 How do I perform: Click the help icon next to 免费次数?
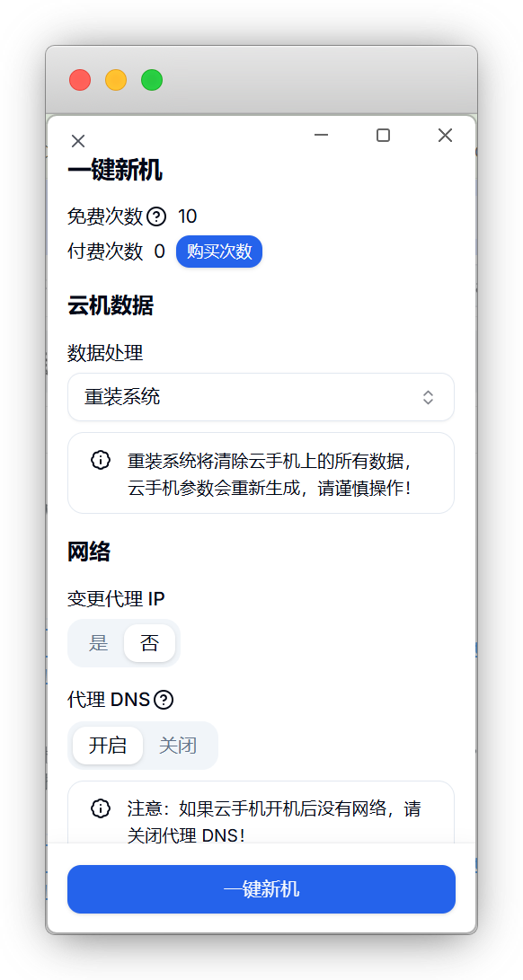(x=155, y=216)
